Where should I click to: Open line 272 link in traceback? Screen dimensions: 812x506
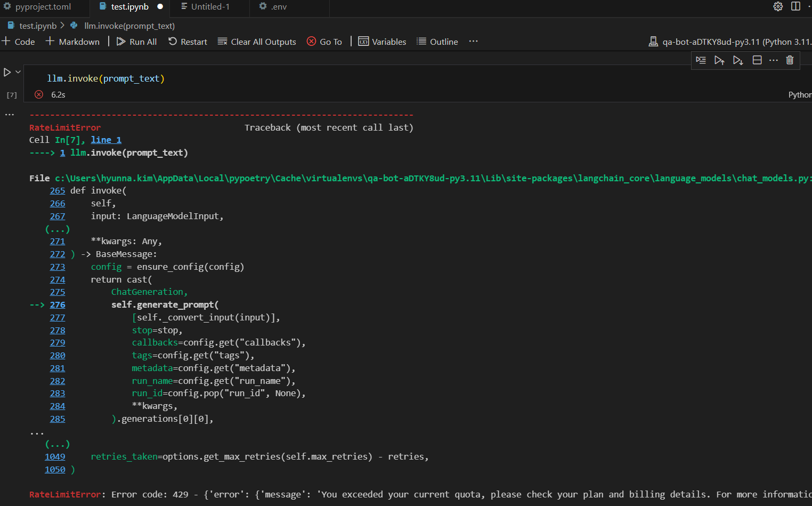tap(58, 254)
